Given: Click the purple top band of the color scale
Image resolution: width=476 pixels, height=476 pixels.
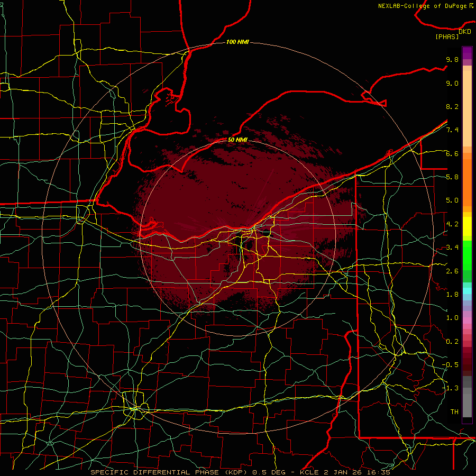Looking at the screenshot, I should point(467,53).
